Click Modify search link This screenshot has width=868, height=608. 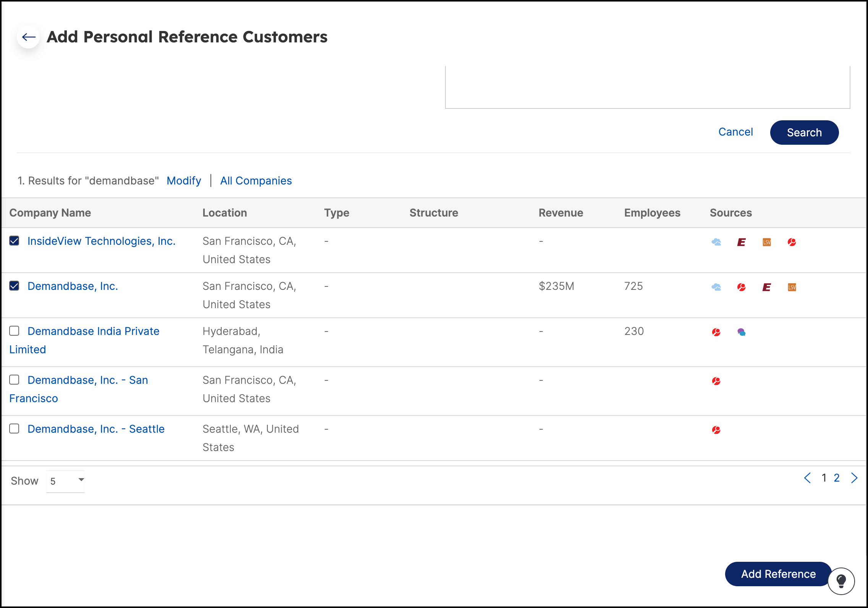click(184, 181)
